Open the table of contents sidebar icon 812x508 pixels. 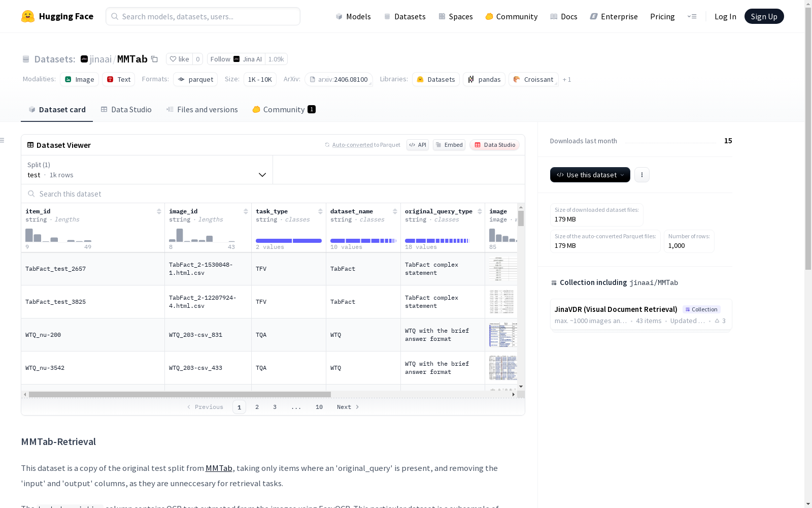point(3,140)
